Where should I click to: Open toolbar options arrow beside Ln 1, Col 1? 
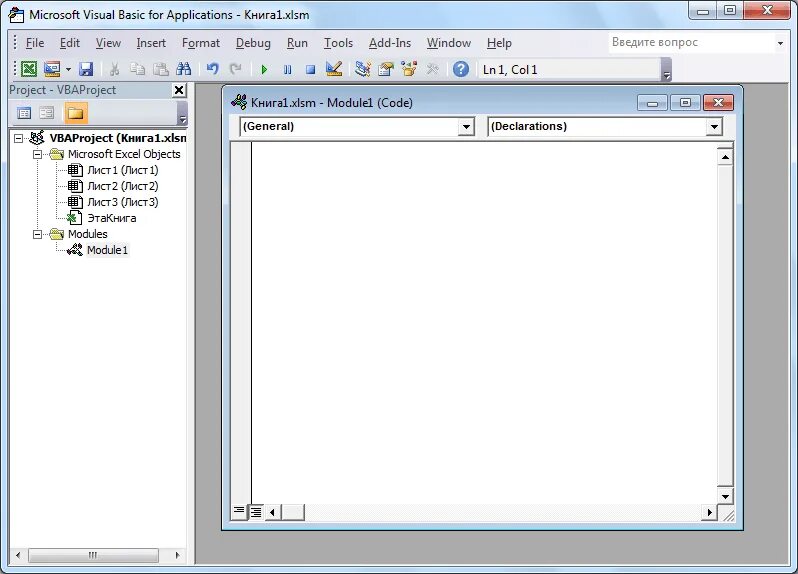click(666, 70)
